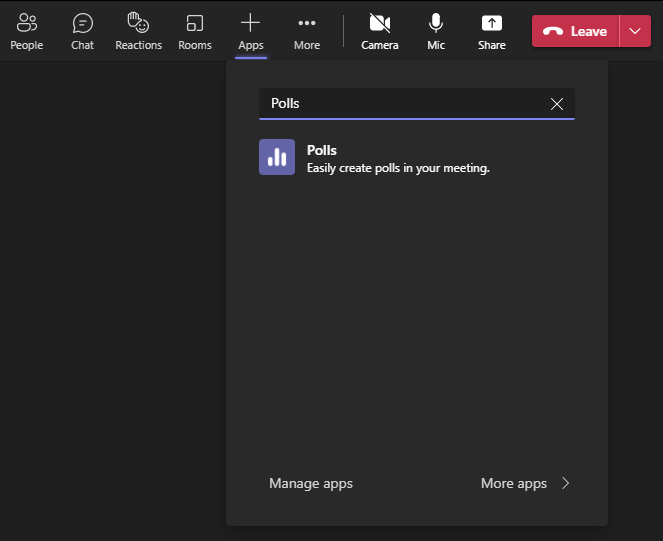Choose the Polls title in search results

tap(322, 150)
